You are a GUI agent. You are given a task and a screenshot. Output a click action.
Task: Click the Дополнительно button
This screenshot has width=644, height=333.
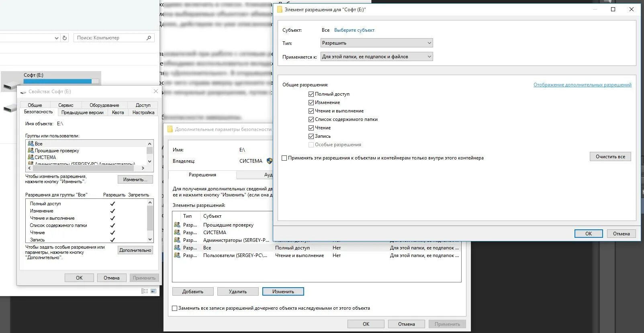[135, 250]
